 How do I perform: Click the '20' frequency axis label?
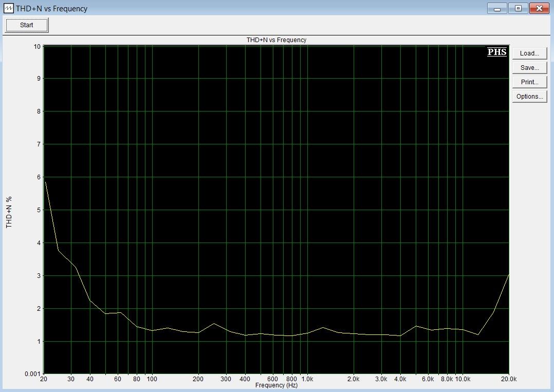pos(44,379)
